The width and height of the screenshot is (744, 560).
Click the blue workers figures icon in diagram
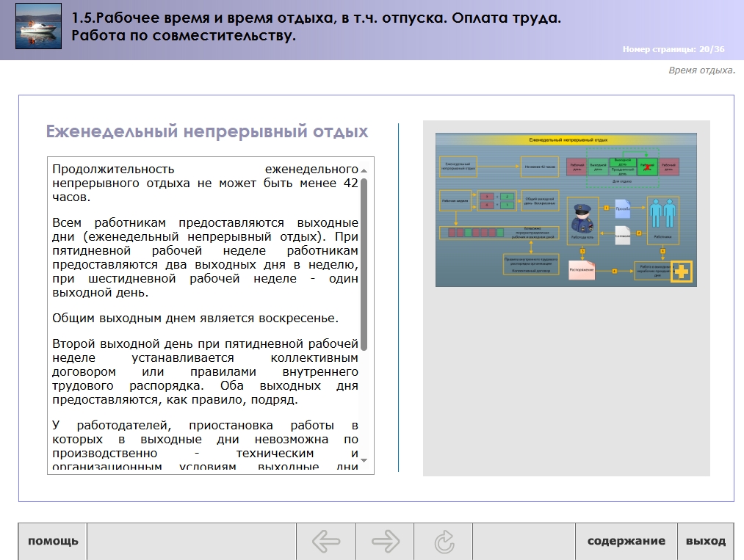662,213
